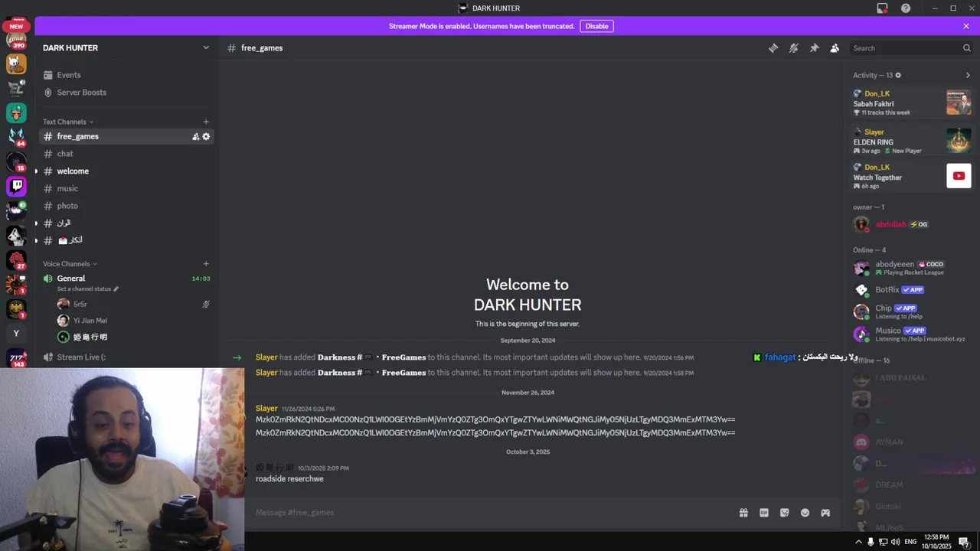Viewport: 980px width, 551px height.
Task: Open server icon with 64 badge
Action: pos(16,137)
